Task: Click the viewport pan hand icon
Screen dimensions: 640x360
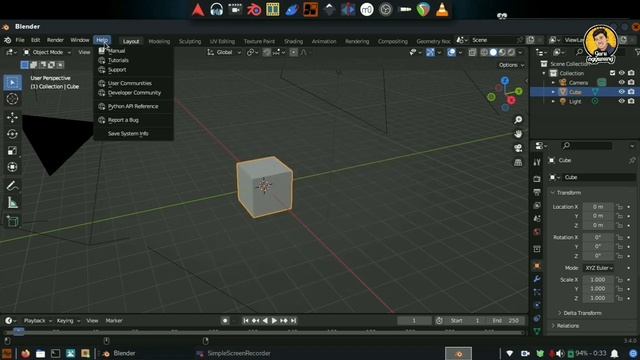Action: coord(518,134)
